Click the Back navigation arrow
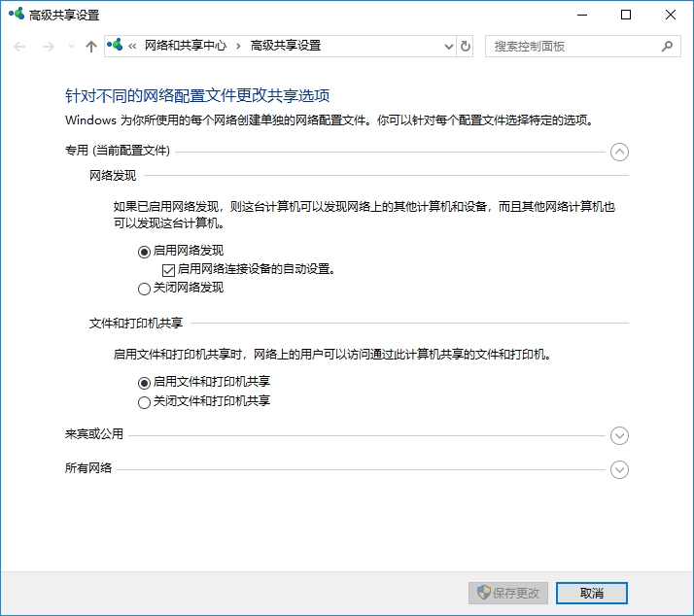The image size is (694, 616). tap(19, 47)
